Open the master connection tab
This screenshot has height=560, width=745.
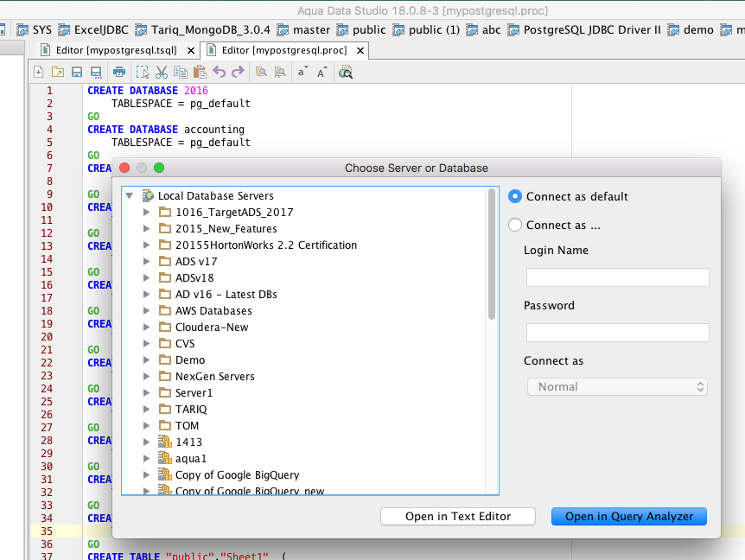[303, 30]
